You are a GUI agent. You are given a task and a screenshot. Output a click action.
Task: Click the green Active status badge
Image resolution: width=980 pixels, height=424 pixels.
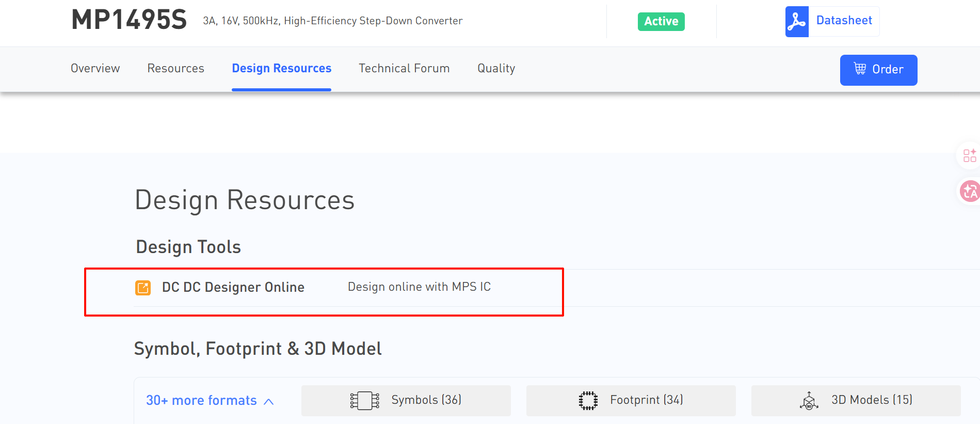point(661,22)
